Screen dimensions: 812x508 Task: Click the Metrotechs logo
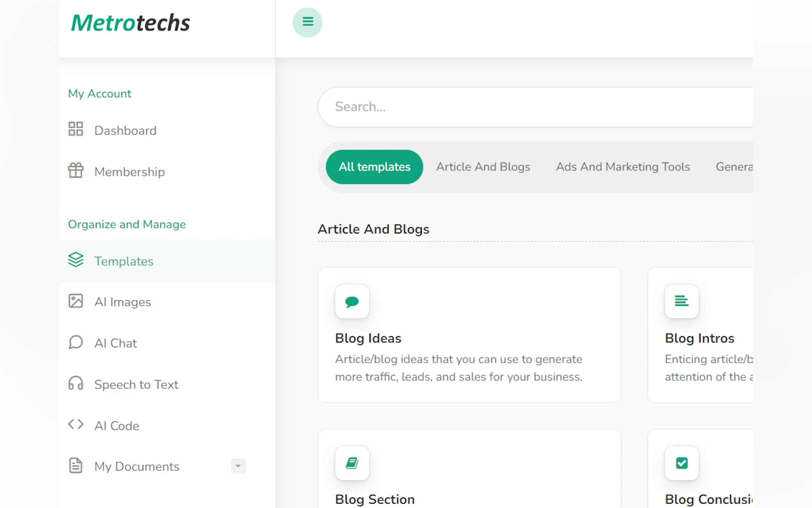pos(130,23)
